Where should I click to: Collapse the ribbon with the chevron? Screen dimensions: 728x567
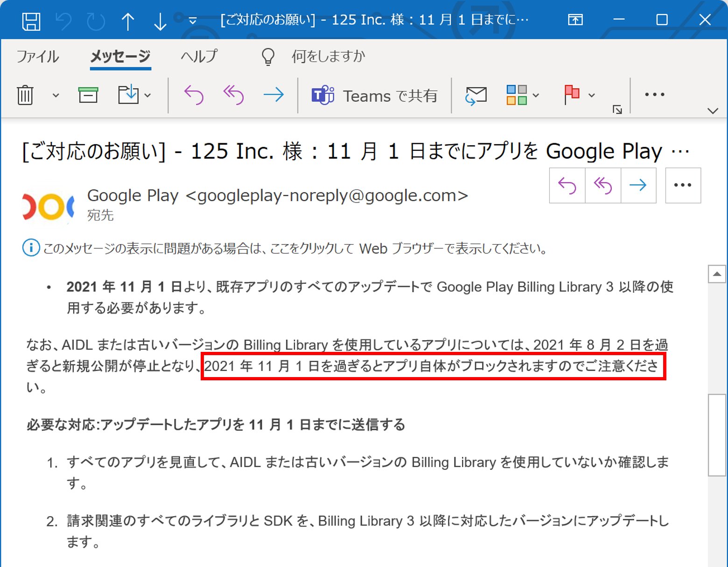(713, 111)
